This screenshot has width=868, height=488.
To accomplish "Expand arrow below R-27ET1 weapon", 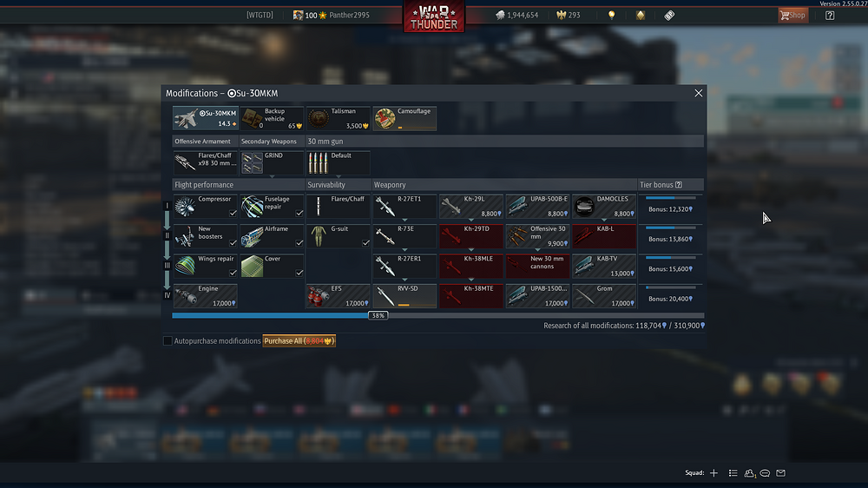I will 404,220.
